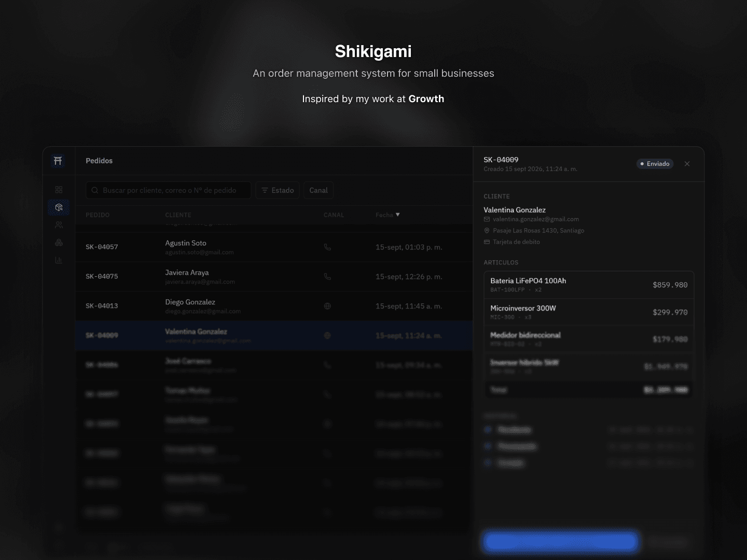
Task: Click the date 15-sept, 12:26 p. m.
Action: coord(409,277)
